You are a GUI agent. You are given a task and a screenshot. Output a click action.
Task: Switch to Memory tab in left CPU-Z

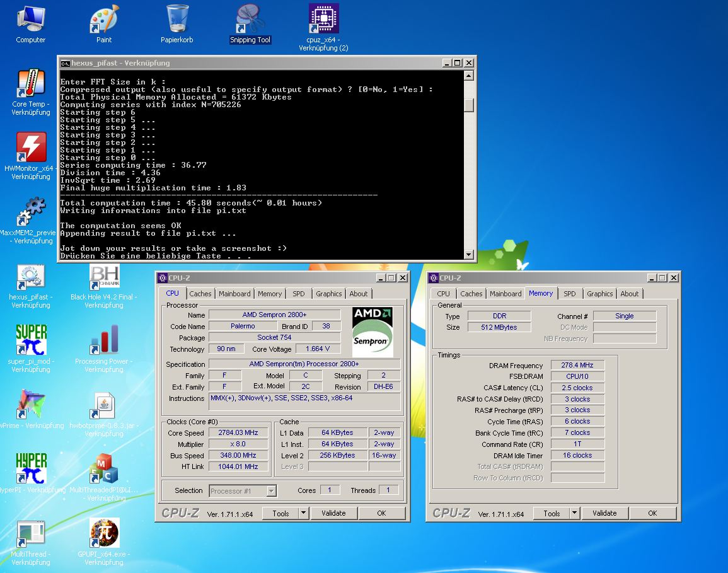(270, 294)
